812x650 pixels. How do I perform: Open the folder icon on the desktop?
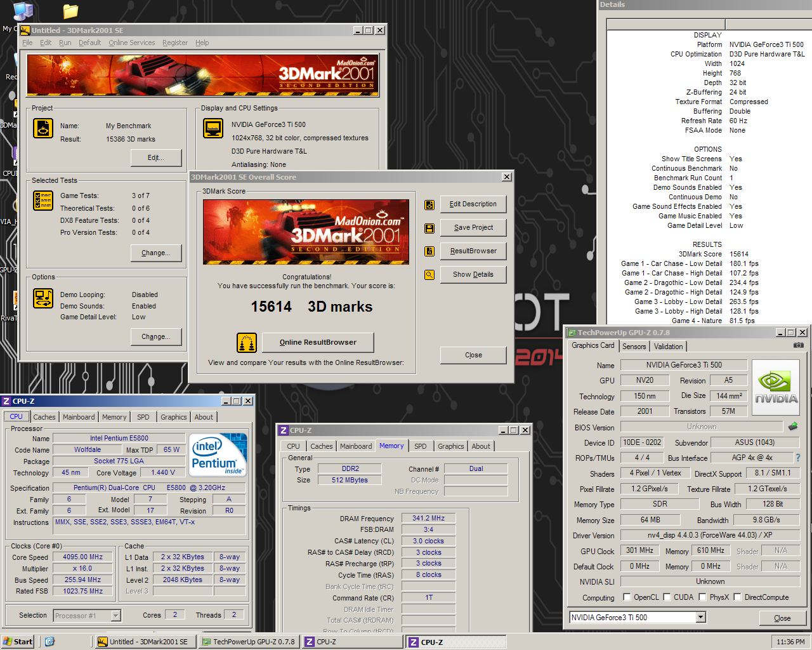tap(70, 11)
